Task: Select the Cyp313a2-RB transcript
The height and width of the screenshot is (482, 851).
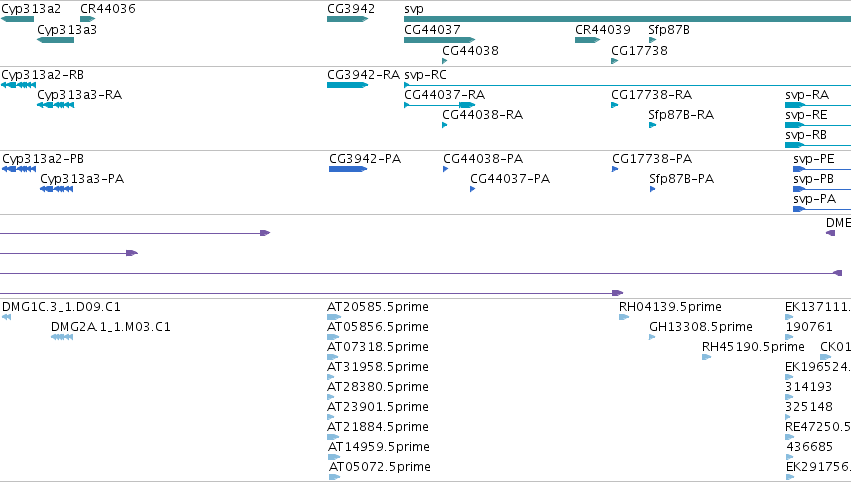Action: tap(18, 85)
